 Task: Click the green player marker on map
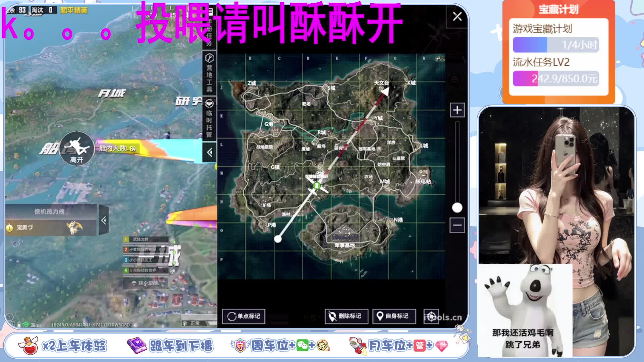tap(317, 185)
